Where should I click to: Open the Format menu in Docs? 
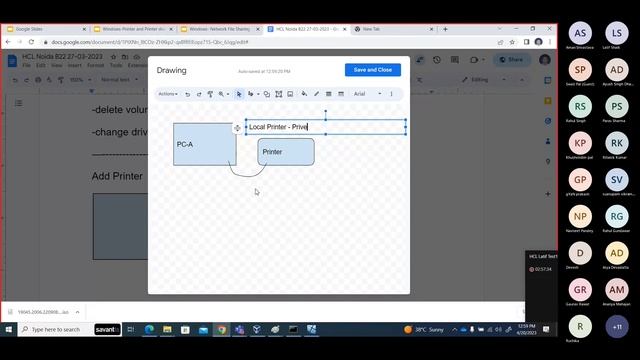point(96,65)
